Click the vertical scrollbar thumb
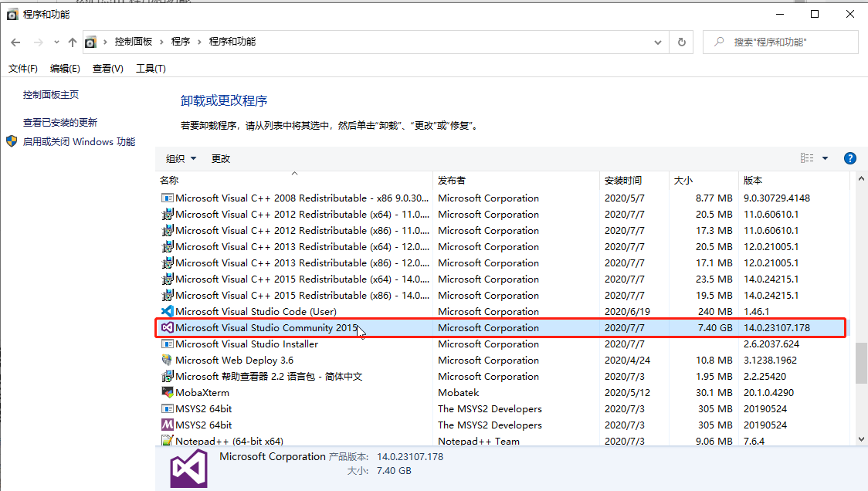The image size is (868, 491). (x=861, y=363)
